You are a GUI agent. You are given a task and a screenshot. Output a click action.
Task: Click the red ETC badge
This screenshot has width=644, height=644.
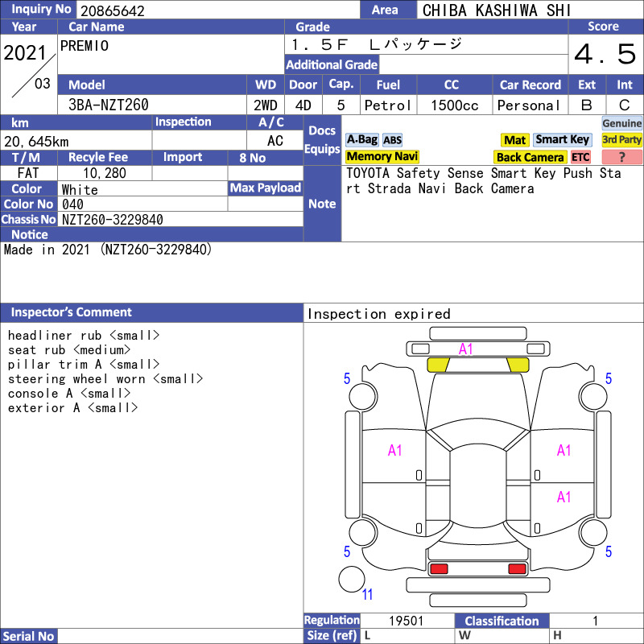click(580, 158)
